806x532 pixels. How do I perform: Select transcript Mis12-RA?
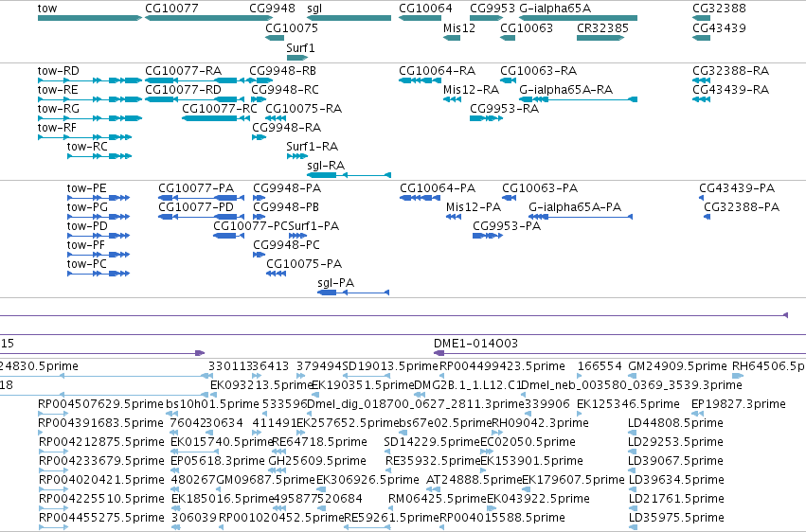[x=452, y=99]
